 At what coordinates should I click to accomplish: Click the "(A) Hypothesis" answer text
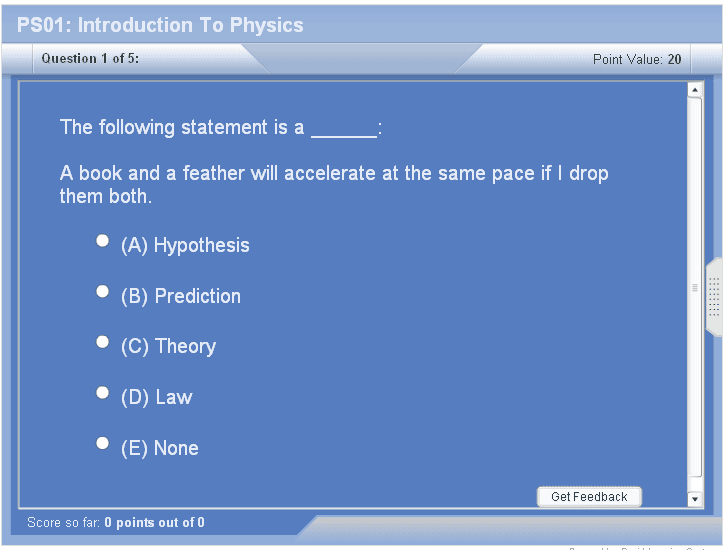click(185, 246)
